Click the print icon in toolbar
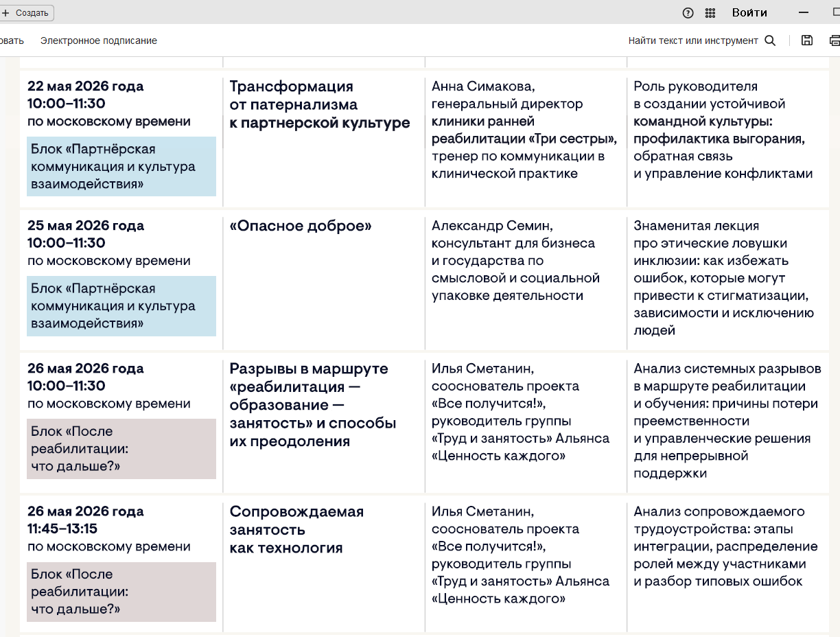Screen dimensions: 840x637 tap(835, 40)
